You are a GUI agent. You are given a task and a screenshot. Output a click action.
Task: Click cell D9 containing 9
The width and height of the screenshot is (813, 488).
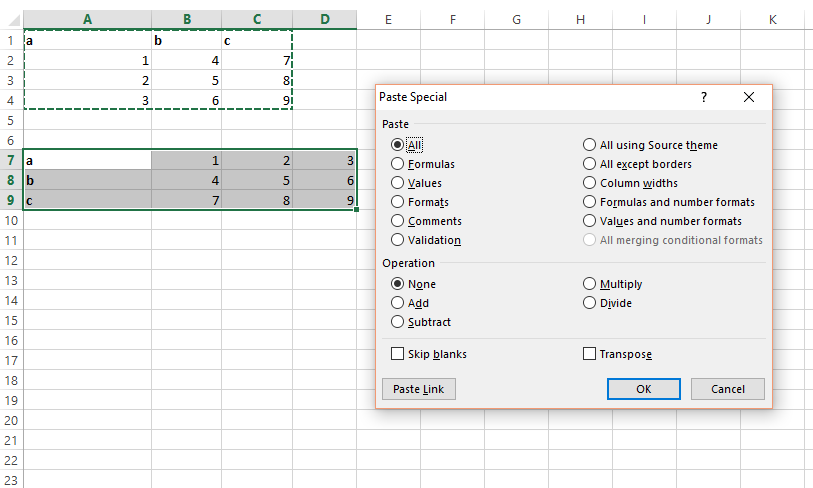tap(325, 200)
